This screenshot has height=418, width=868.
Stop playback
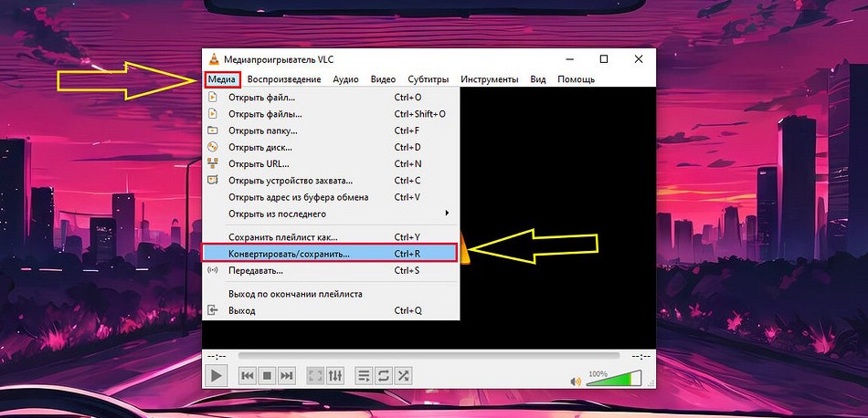(x=267, y=376)
